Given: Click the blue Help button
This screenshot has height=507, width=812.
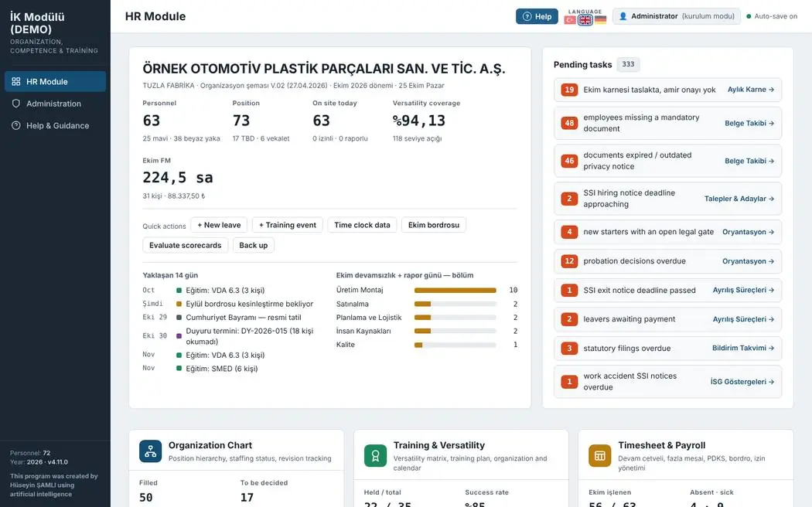Looking at the screenshot, I should pyautogui.click(x=537, y=16).
